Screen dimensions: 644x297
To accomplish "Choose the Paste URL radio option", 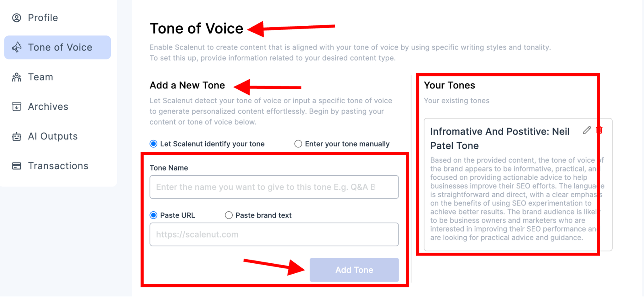I will click(153, 215).
